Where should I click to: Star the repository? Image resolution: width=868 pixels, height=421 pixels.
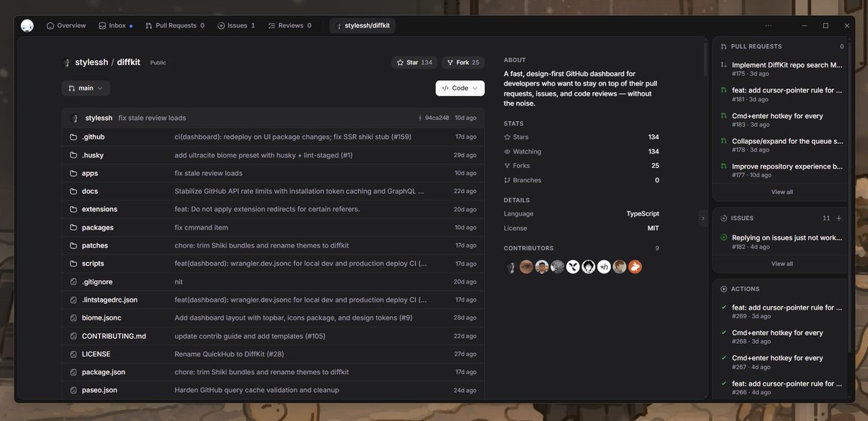(x=414, y=63)
